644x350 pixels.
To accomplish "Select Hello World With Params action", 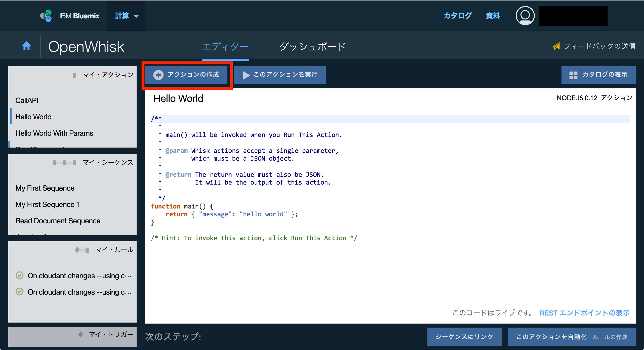I will (54, 133).
